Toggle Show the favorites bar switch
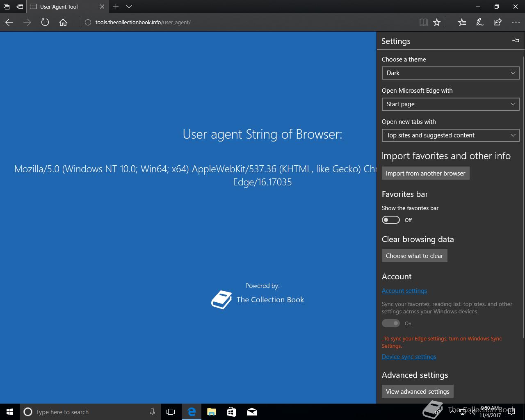This screenshot has width=525, height=420. point(390,220)
